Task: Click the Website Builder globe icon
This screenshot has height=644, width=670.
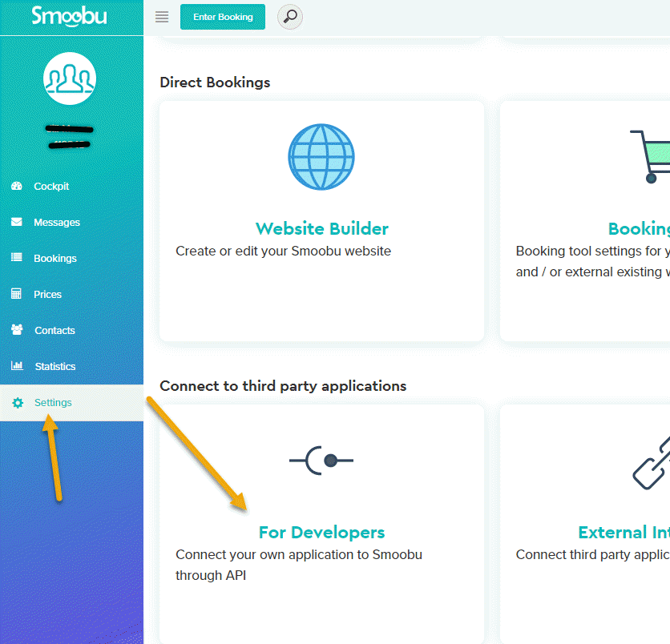Action: (x=321, y=157)
